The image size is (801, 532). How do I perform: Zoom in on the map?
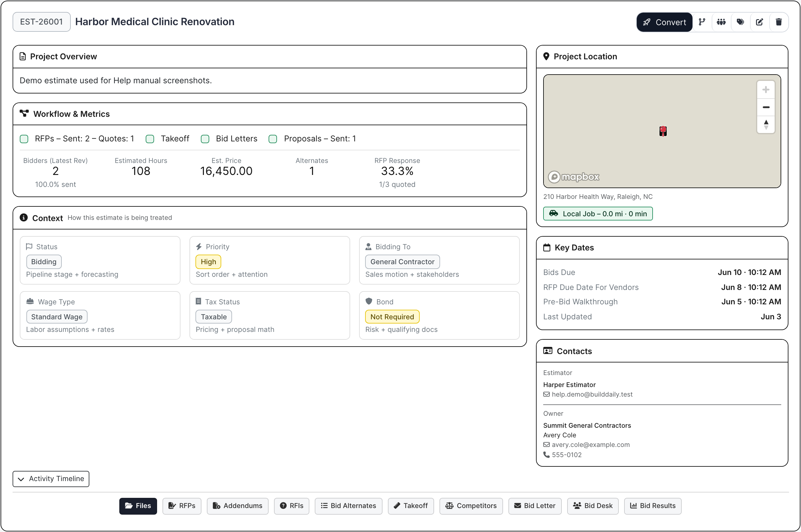pyautogui.click(x=766, y=90)
